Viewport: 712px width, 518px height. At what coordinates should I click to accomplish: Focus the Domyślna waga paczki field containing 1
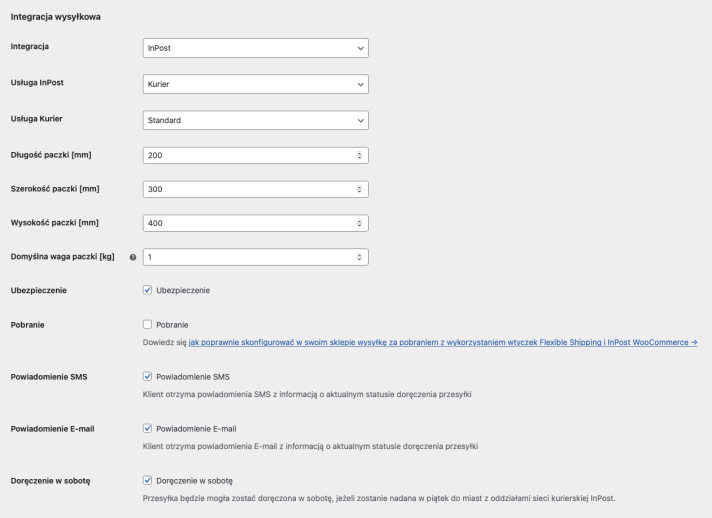tap(256, 257)
